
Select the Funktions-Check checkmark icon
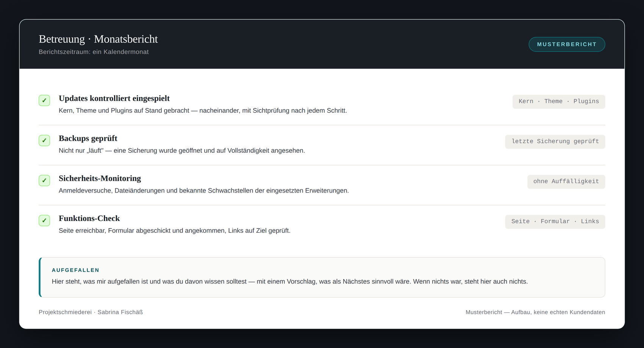44,221
